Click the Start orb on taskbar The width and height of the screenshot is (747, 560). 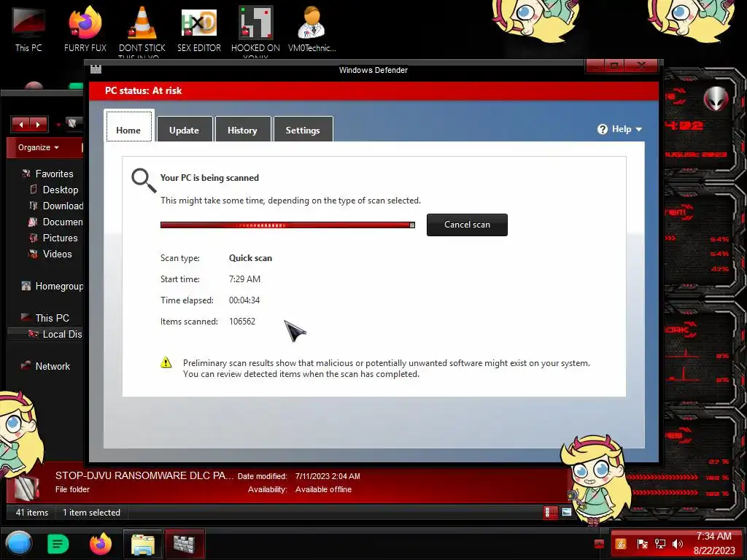click(19, 544)
